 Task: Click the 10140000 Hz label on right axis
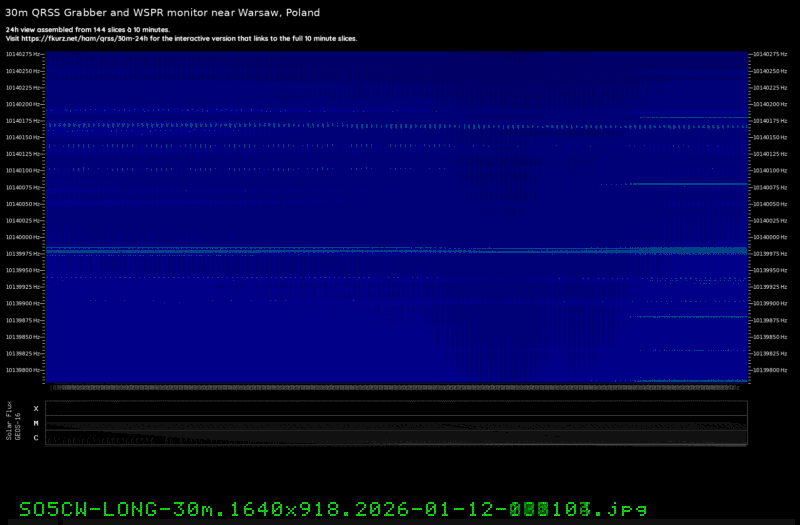pyautogui.click(x=770, y=237)
